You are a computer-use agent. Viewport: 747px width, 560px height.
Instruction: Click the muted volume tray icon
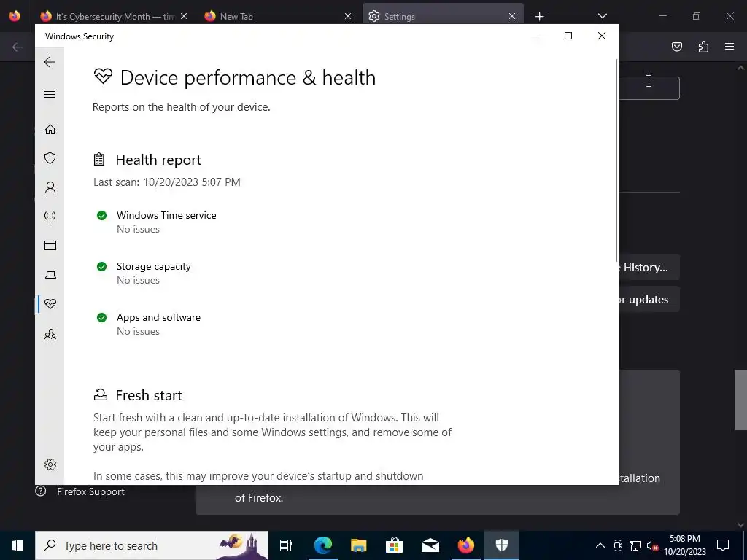pyautogui.click(x=652, y=545)
